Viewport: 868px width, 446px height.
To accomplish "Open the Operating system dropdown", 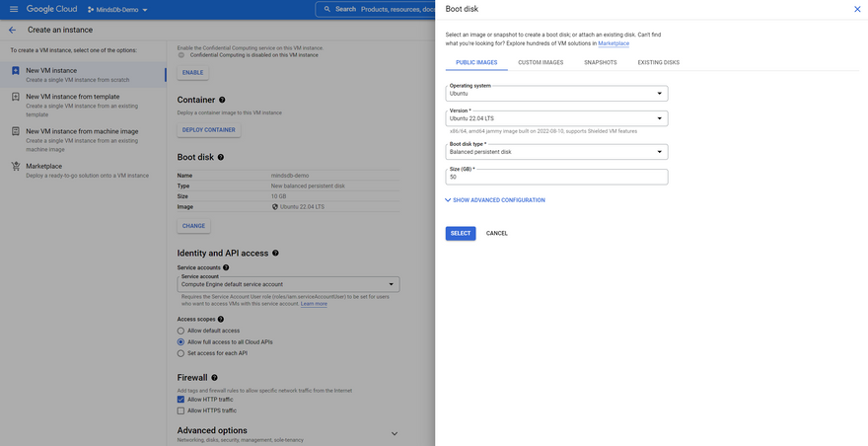I will 557,93.
